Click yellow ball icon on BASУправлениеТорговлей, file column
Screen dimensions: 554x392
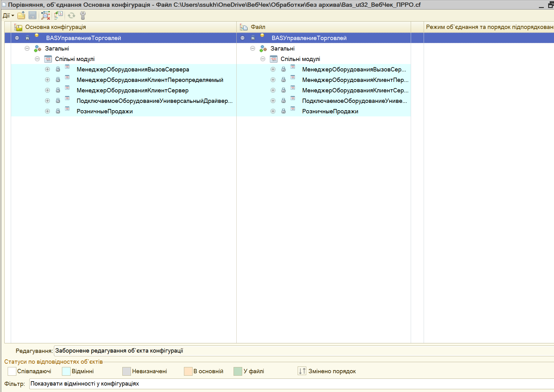point(262,35)
